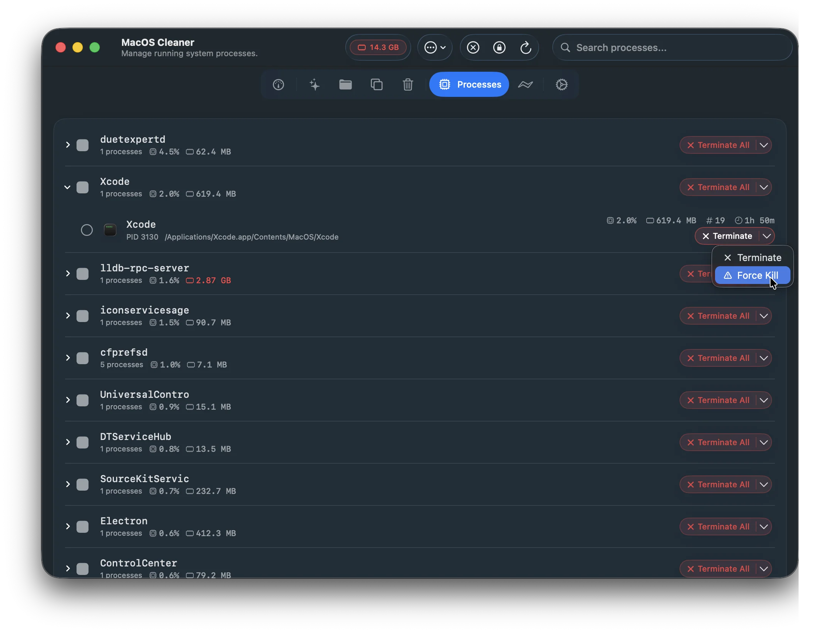This screenshot has height=633, width=840.
Task: Expand the Electron process group
Action: (x=68, y=527)
